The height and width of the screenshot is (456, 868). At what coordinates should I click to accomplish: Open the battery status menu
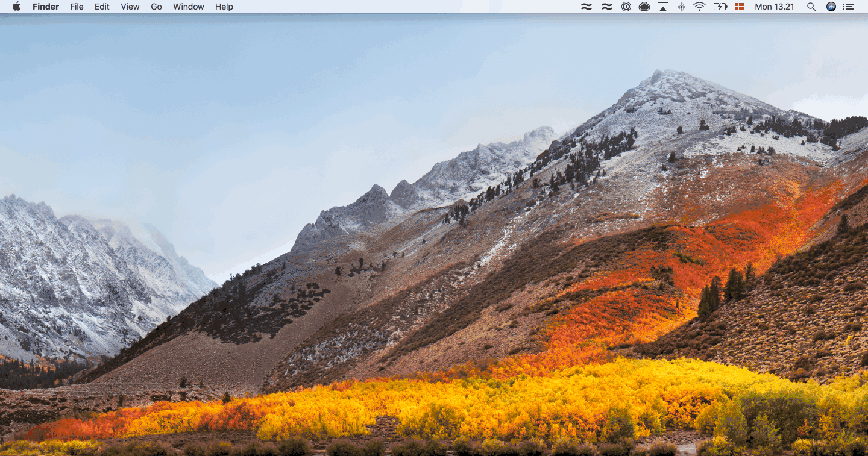[720, 7]
